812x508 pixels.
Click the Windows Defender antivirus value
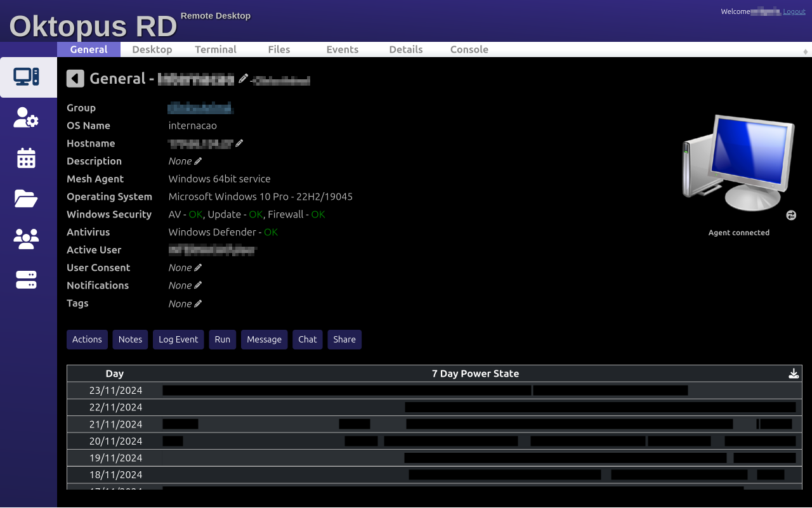(223, 232)
